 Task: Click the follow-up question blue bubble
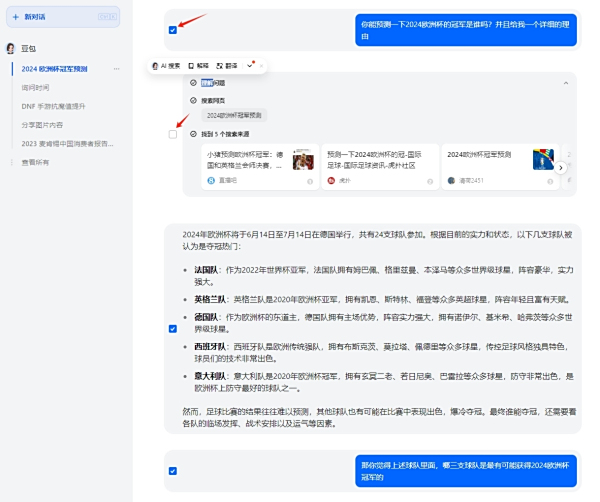point(466,471)
